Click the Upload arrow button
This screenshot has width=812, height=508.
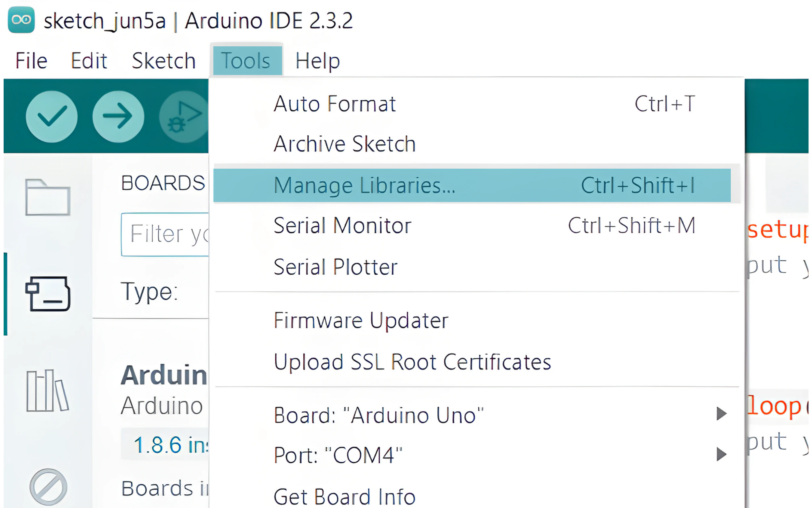point(118,117)
